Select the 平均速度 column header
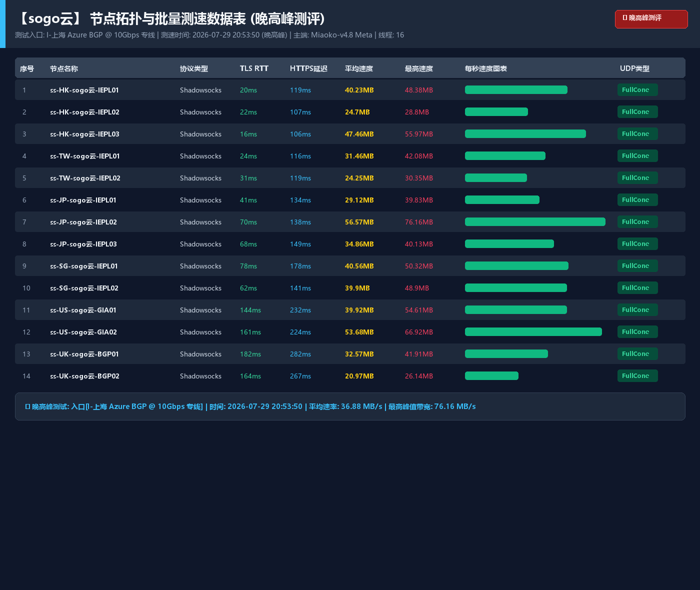The width and height of the screenshot is (700, 590). coord(359,68)
